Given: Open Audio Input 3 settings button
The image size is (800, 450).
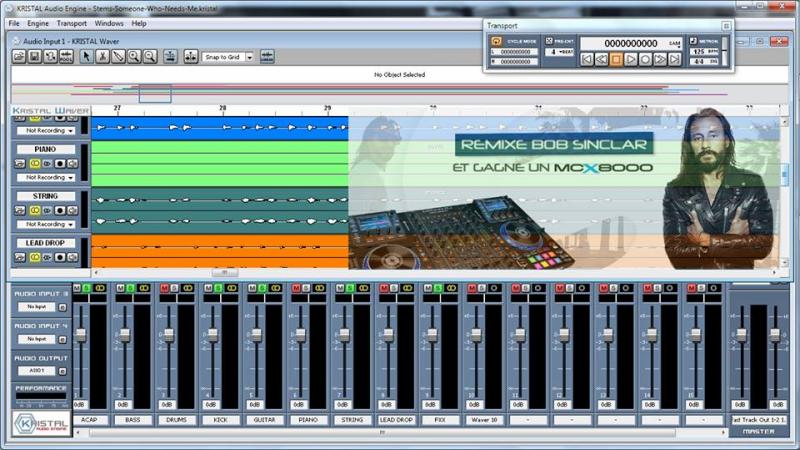Looking at the screenshot, I should (x=62, y=307).
